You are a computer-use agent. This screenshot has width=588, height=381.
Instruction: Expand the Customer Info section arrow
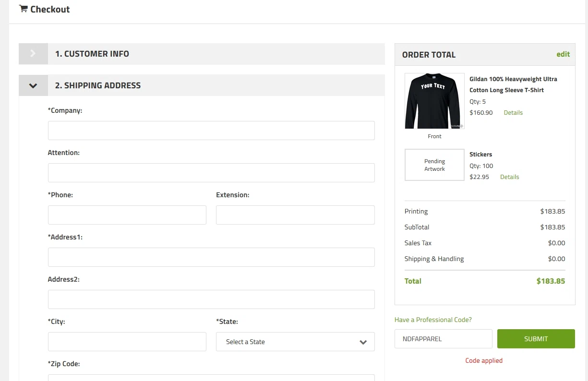(33, 54)
